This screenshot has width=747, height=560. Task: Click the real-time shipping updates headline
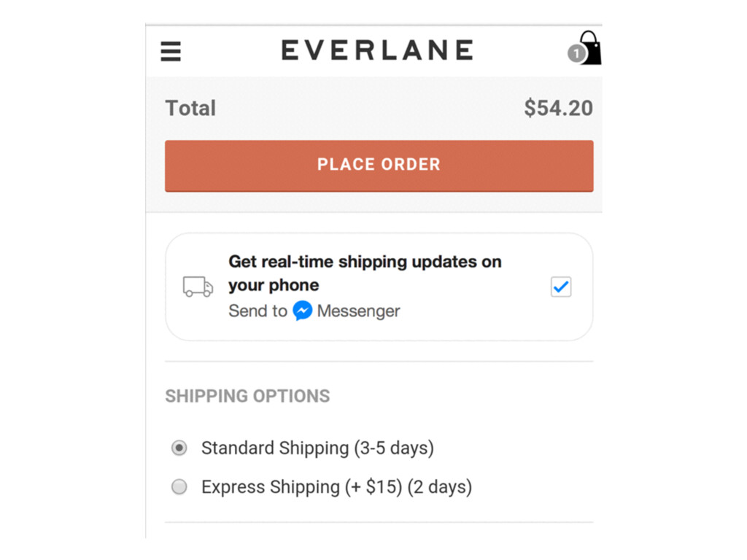(365, 273)
